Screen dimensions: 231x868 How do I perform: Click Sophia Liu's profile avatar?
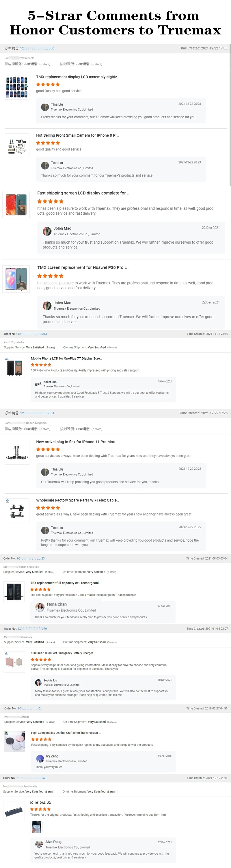pyautogui.click(x=38, y=682)
